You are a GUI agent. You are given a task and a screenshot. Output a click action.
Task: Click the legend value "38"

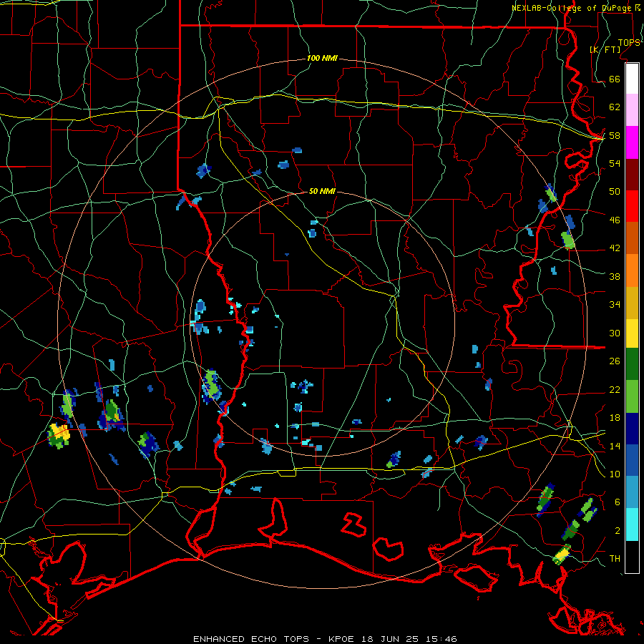tap(615, 276)
